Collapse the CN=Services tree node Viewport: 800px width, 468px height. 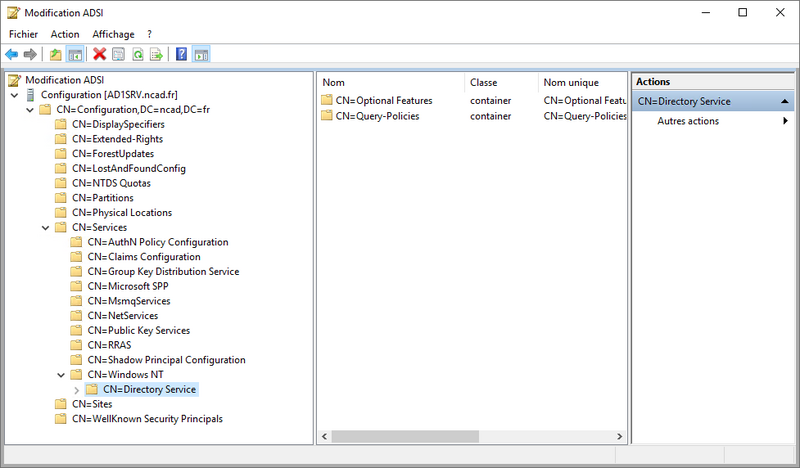(46, 228)
